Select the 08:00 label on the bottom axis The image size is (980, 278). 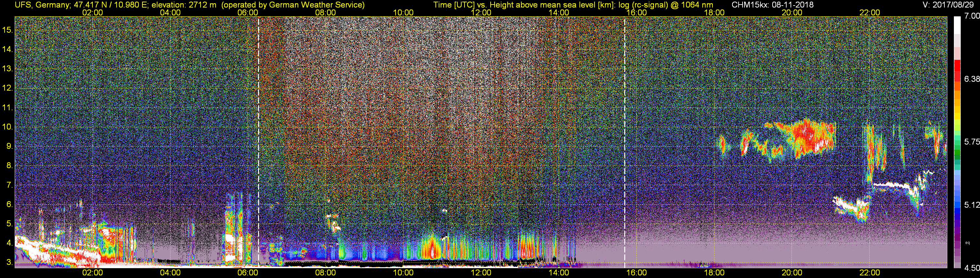(x=326, y=273)
